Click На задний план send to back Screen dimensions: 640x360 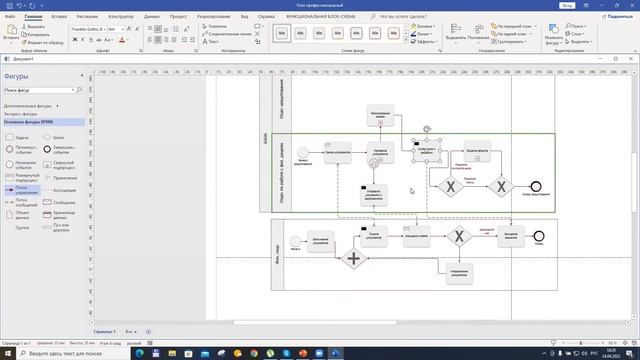[511, 34]
